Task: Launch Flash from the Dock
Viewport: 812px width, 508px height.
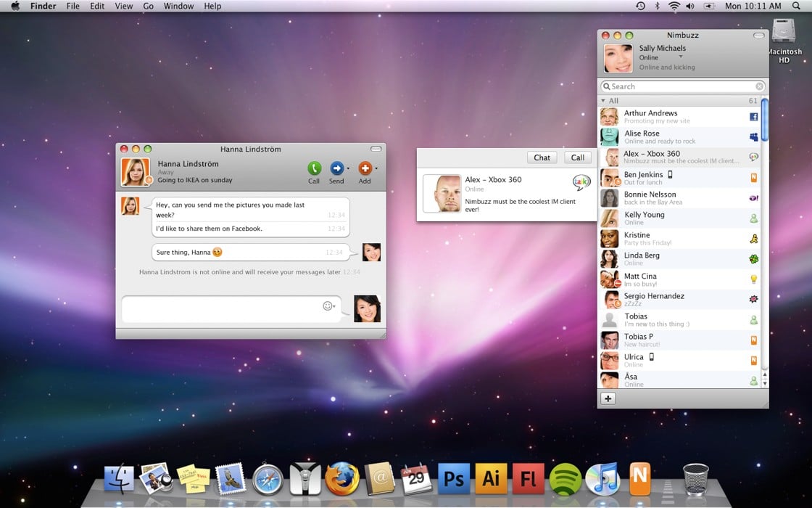Action: 529,478
